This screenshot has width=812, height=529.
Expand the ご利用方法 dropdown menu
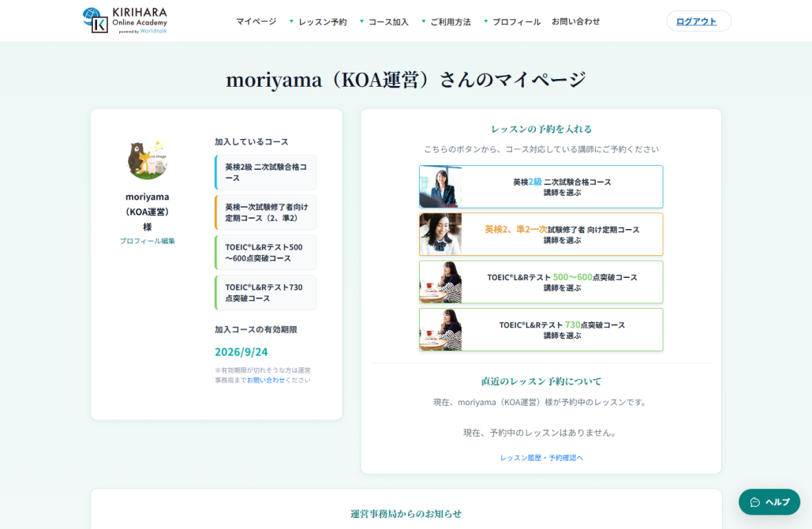(x=447, y=22)
